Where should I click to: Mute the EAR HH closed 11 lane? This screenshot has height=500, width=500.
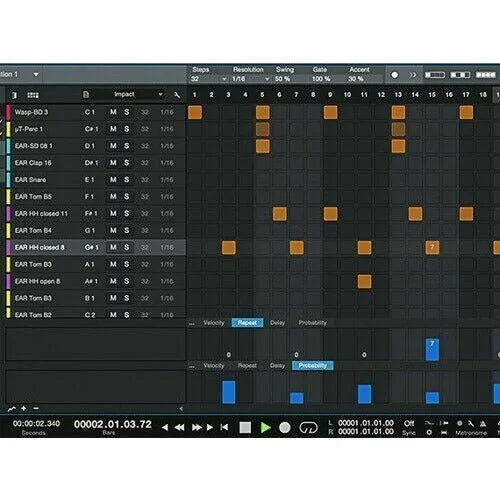[x=113, y=213]
